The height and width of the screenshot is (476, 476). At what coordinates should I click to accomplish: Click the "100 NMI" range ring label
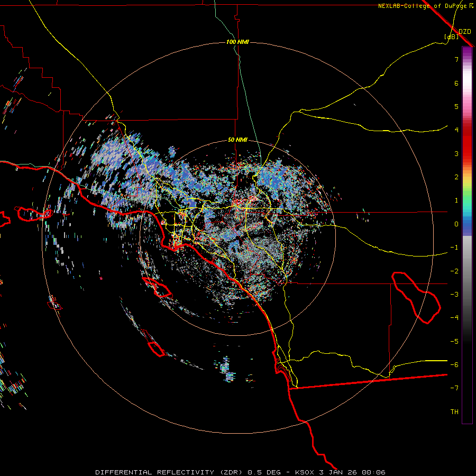click(x=237, y=42)
